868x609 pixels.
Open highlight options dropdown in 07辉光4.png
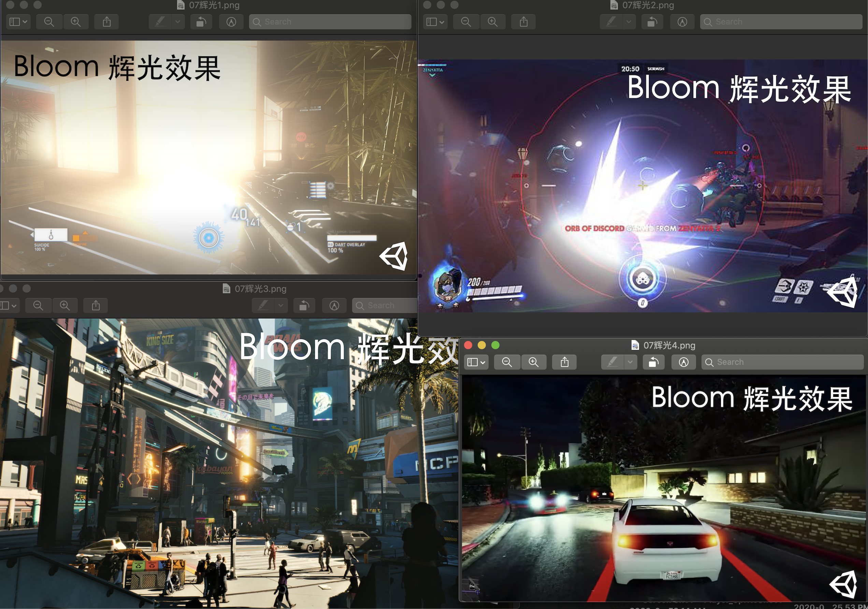tap(630, 362)
